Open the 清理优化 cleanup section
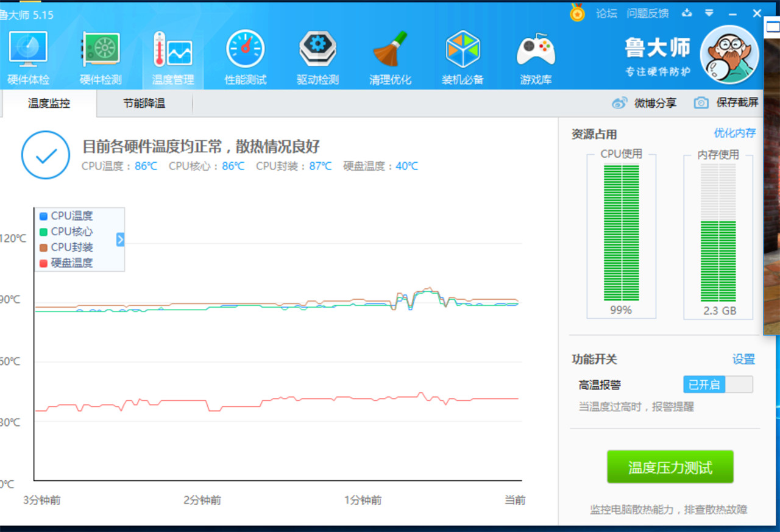 pos(390,59)
